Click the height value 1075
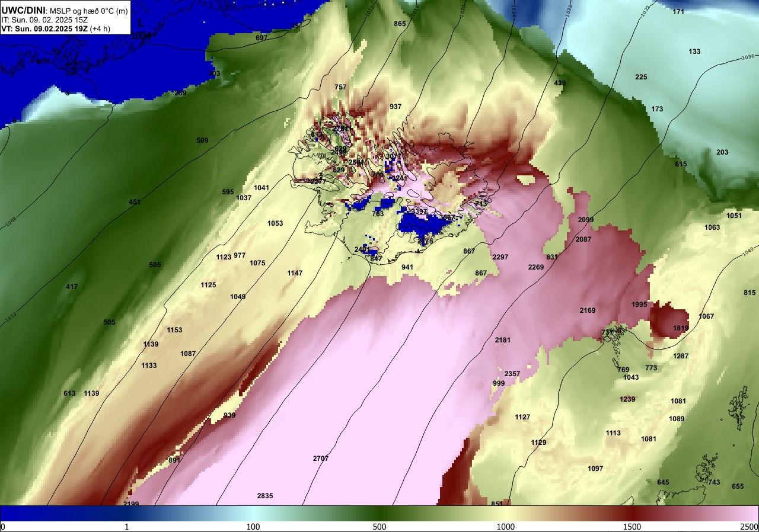 pyautogui.click(x=257, y=263)
